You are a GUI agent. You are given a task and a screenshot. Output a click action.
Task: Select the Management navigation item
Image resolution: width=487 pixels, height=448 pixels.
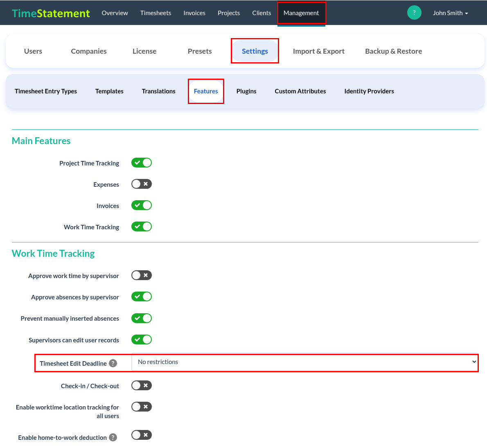pyautogui.click(x=301, y=13)
